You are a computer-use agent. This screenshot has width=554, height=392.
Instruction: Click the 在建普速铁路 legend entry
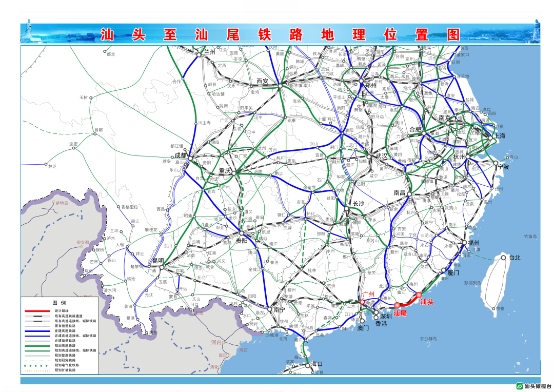[x=65, y=341]
